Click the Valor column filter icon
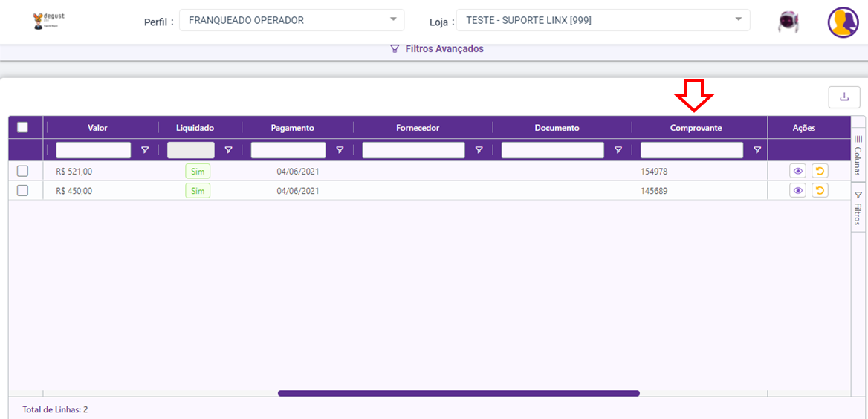Screen dimensions: 868x419 (145, 150)
